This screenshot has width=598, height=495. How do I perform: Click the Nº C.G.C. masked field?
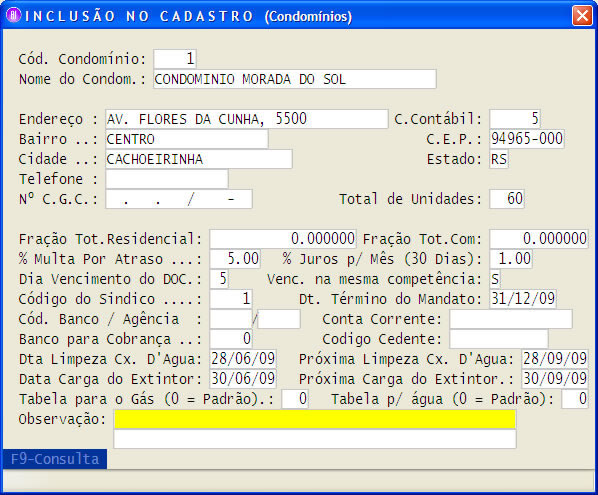(179, 199)
